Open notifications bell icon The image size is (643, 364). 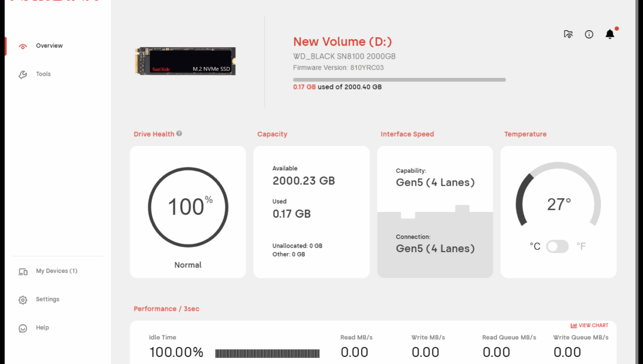tap(610, 34)
